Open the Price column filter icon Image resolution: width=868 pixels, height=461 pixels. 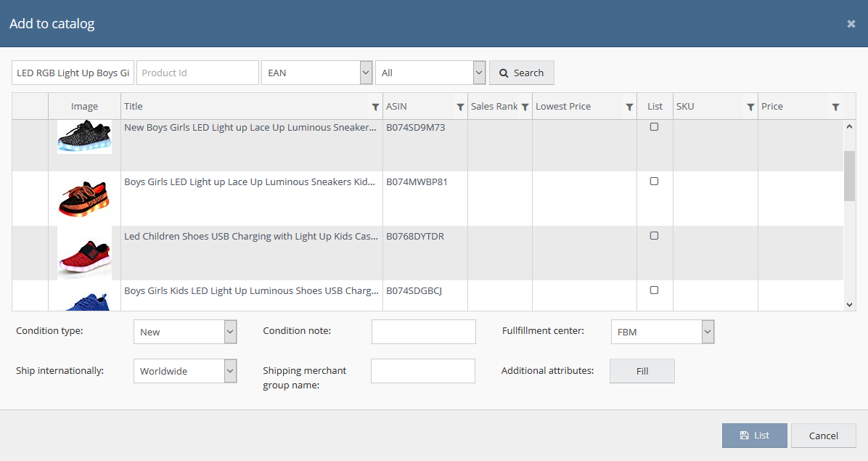[835, 107]
